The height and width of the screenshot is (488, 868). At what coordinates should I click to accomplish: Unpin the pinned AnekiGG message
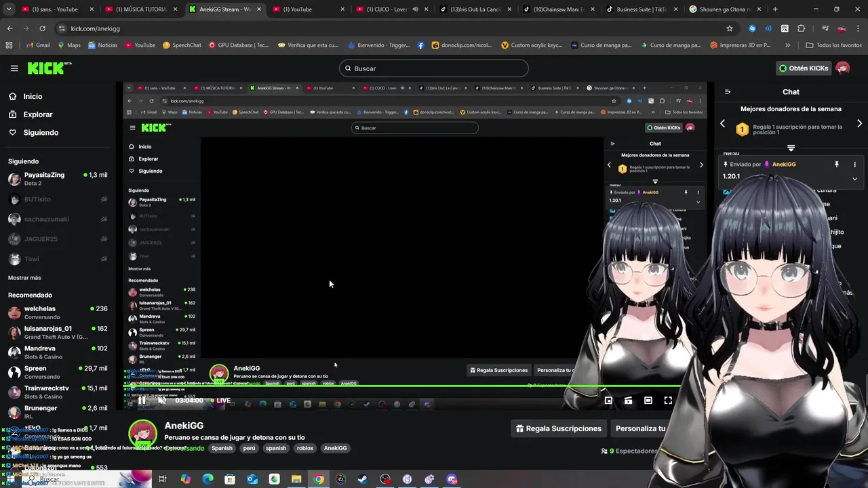pos(836,164)
